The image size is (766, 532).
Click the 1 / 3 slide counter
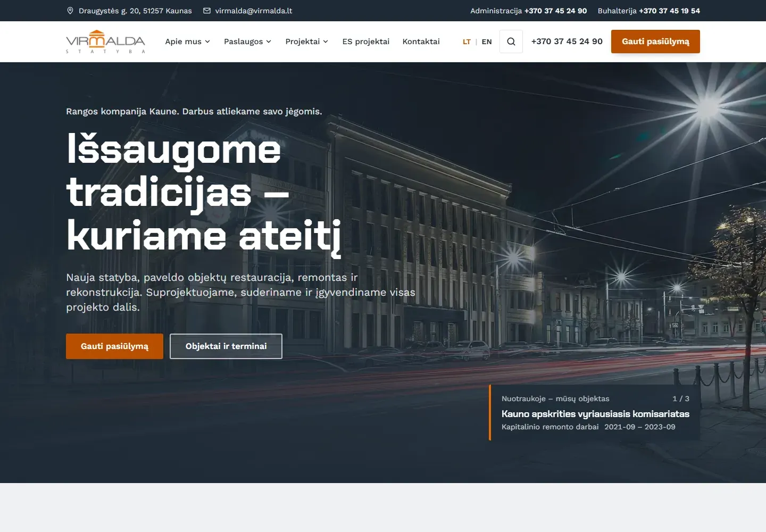tap(681, 398)
